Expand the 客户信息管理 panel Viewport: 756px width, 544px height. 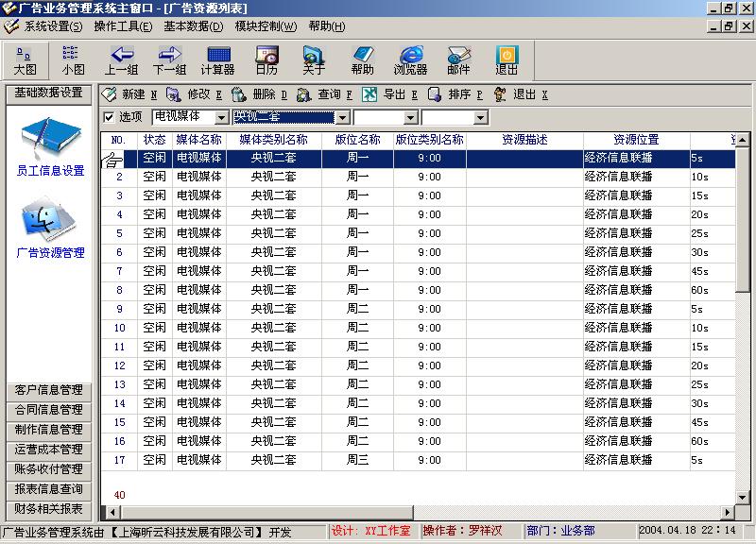49,391
